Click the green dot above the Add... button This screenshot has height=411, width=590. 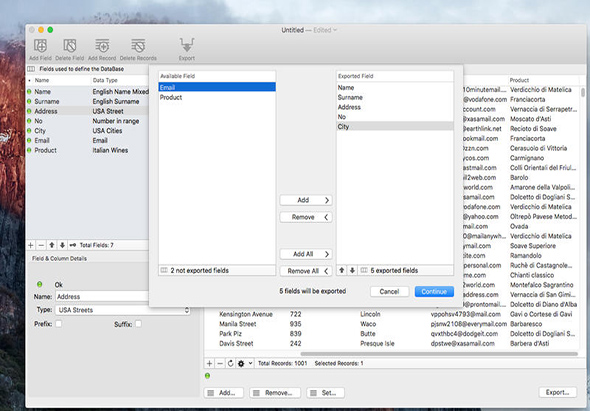click(x=207, y=376)
